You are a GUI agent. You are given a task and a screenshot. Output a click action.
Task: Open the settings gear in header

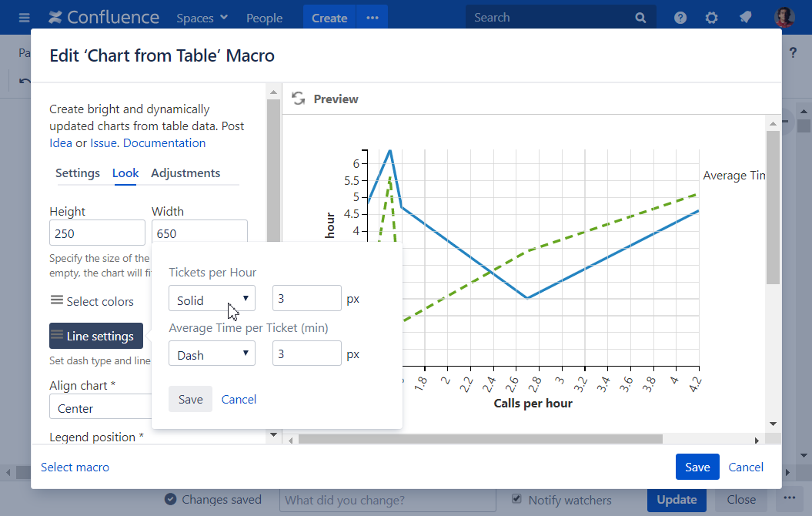pos(712,18)
